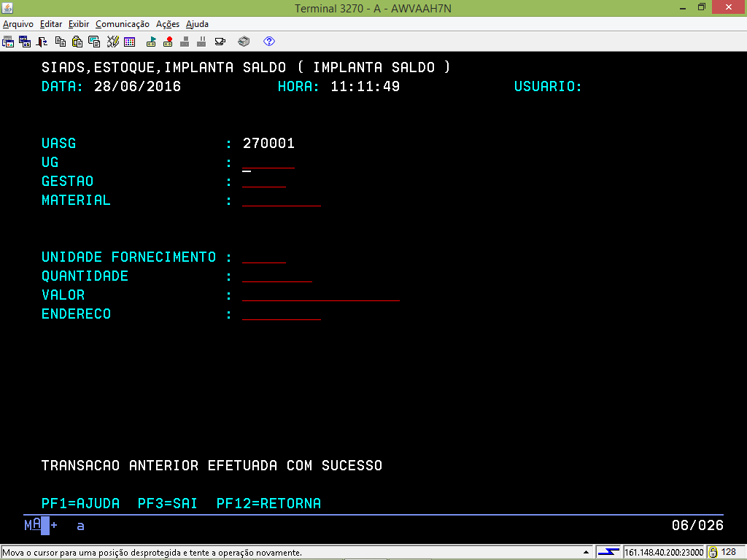Click the date 28/06/2016
Image resolution: width=747 pixels, height=560 pixels.
pyautogui.click(x=138, y=86)
